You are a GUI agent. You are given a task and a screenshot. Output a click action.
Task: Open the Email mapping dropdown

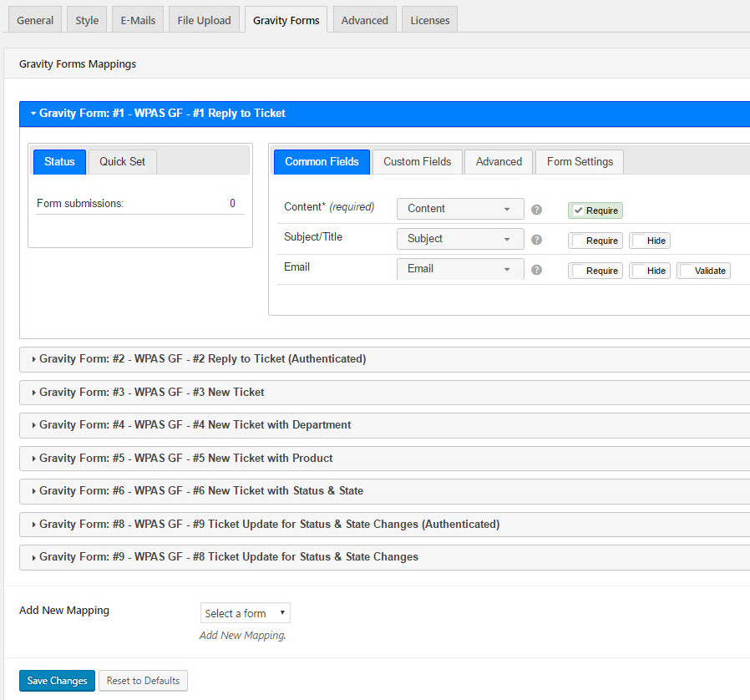pos(460,269)
